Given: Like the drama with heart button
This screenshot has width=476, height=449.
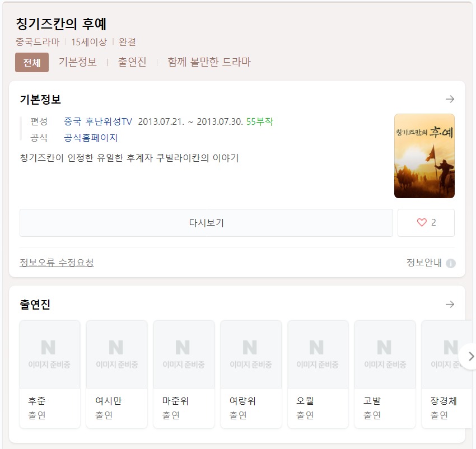Looking at the screenshot, I should [x=426, y=222].
